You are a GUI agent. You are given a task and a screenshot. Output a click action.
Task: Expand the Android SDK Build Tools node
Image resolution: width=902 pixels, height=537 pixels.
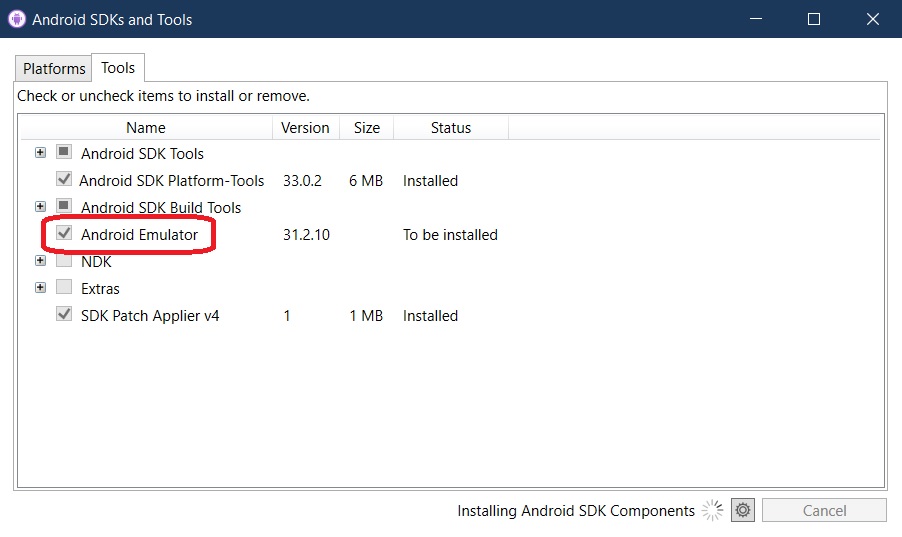tap(40, 206)
